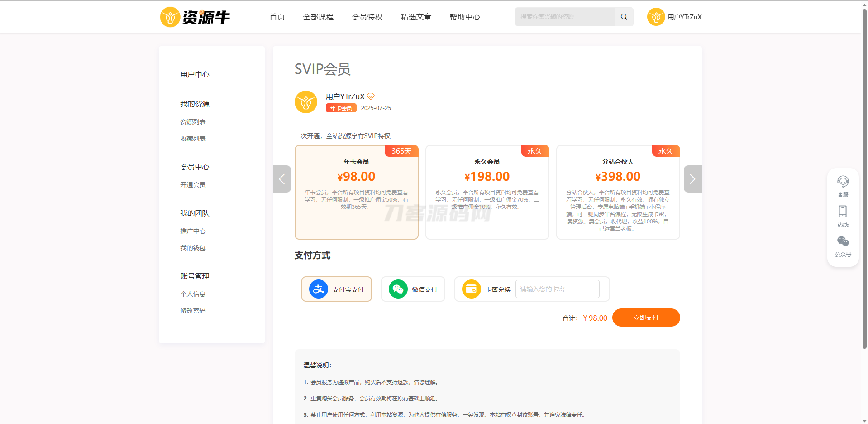Click the left carousel arrow
The height and width of the screenshot is (424, 868).
(282, 179)
